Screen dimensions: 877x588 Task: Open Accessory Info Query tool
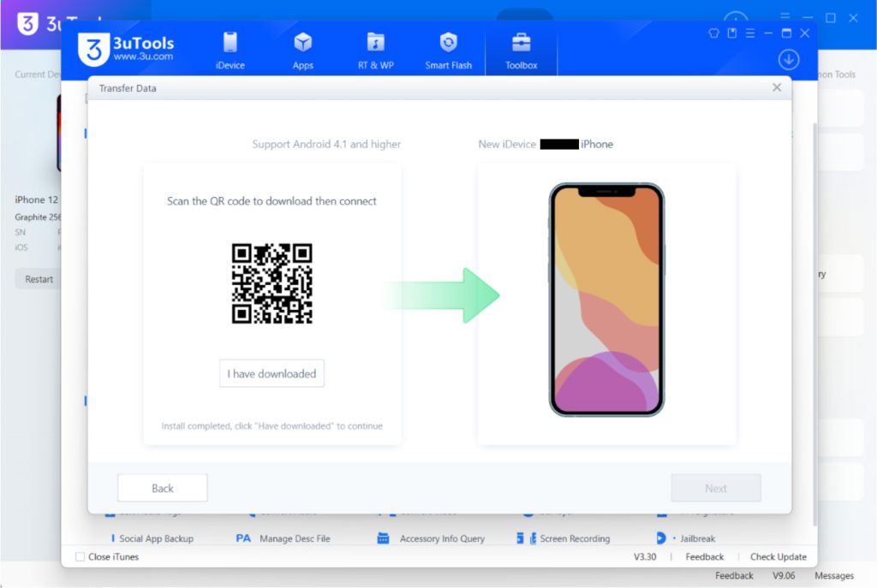432,538
